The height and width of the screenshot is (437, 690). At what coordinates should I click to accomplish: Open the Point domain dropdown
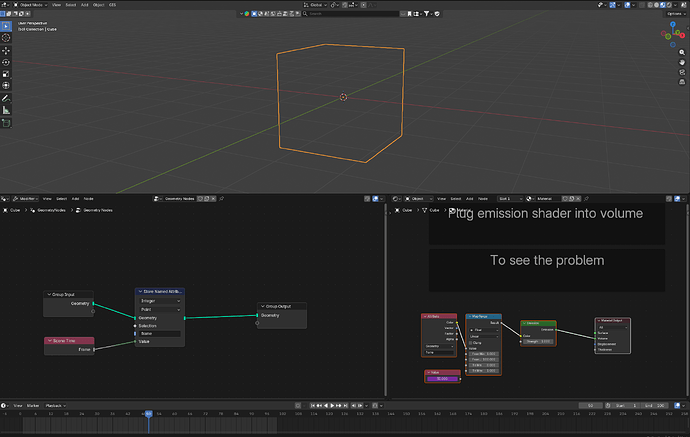[160, 309]
